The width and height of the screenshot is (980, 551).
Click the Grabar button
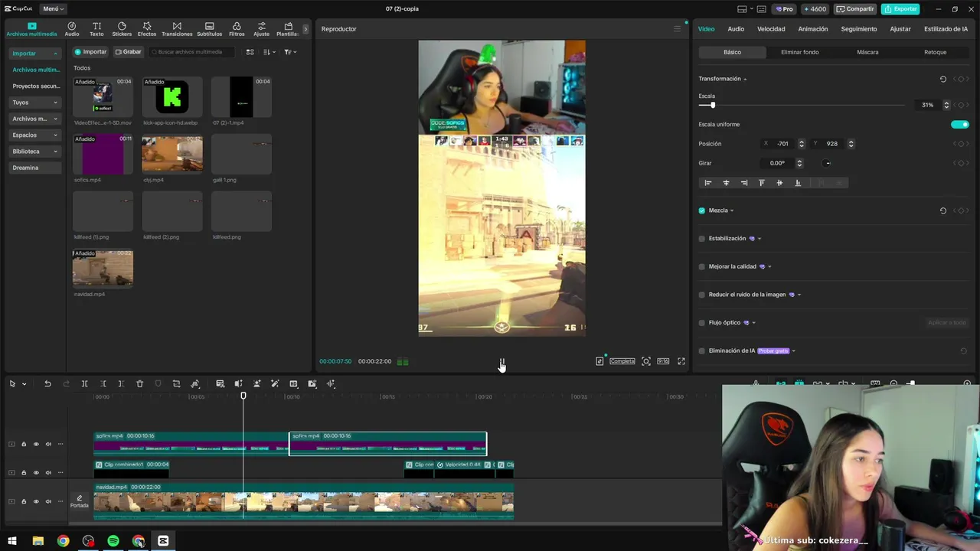pyautogui.click(x=128, y=52)
